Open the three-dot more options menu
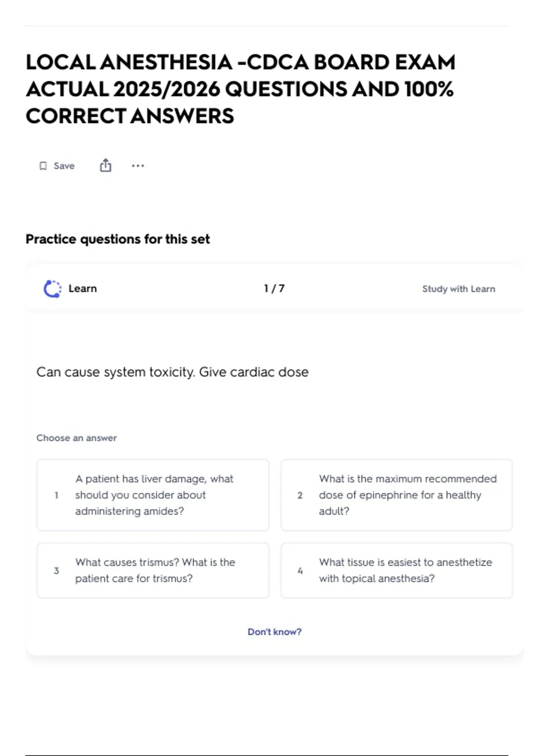Image resolution: width=534 pixels, height=756 pixels. [x=138, y=166]
